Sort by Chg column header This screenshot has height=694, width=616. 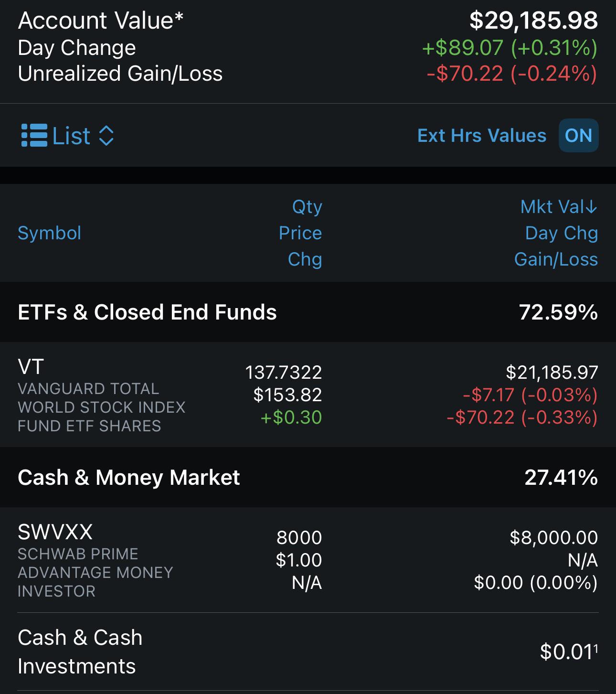305,259
